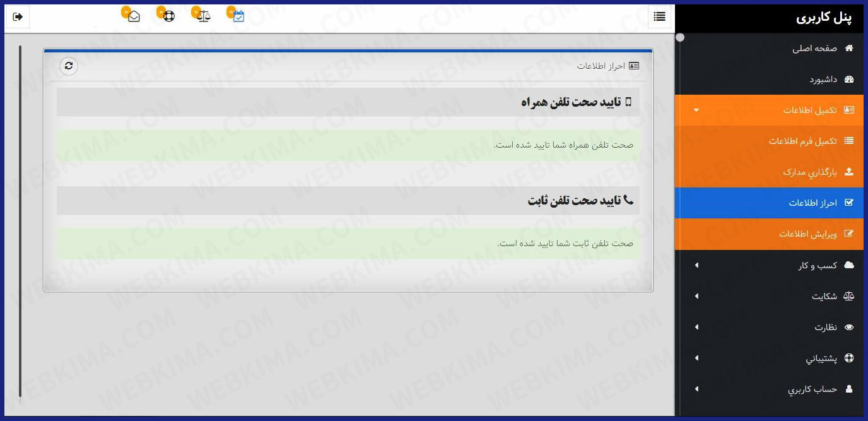Click the dashboard gauge icon beside داشبورد
Image resolution: width=868 pixels, height=421 pixels.
[x=849, y=80]
